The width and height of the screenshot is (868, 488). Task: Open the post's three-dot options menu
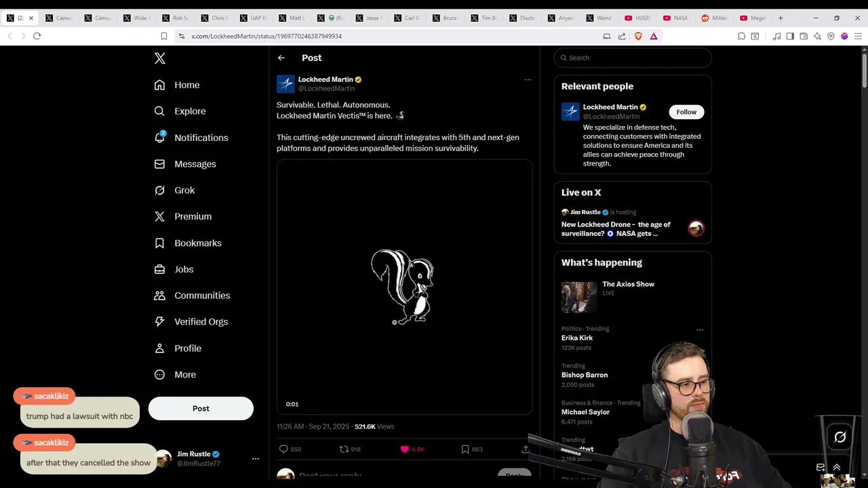coord(528,80)
